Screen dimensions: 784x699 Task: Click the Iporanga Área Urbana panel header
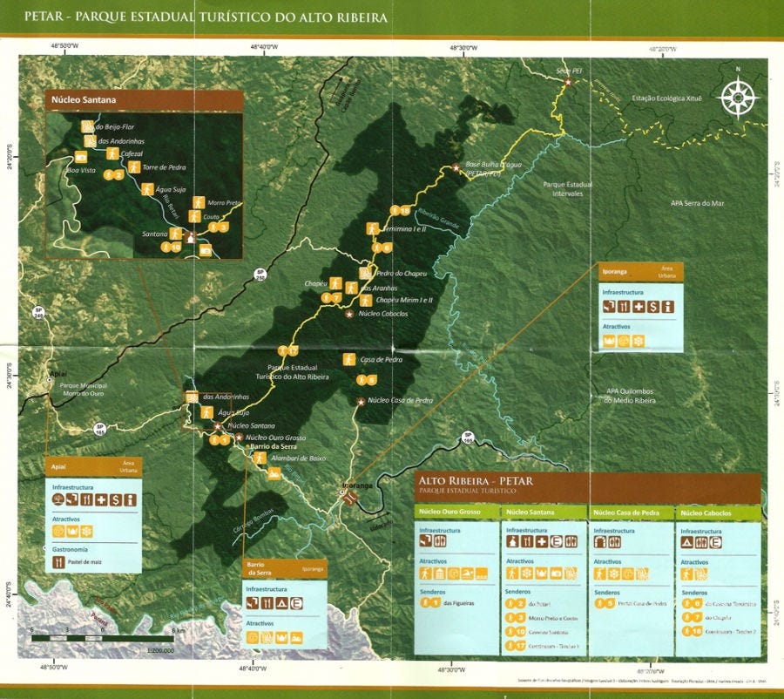pos(640,272)
